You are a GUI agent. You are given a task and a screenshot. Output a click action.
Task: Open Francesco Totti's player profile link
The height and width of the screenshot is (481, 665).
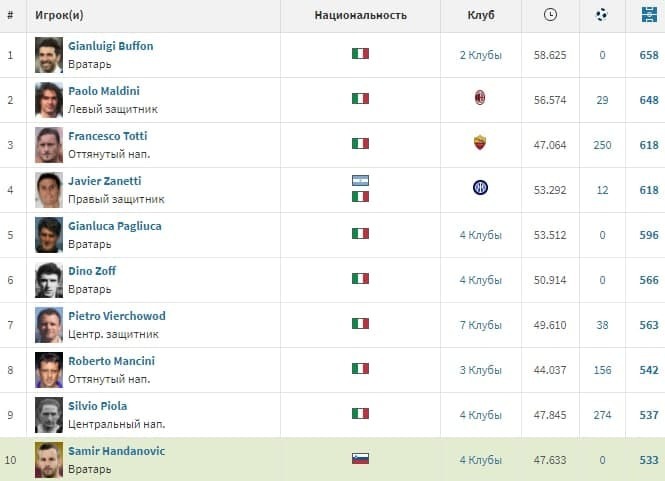[107, 136]
